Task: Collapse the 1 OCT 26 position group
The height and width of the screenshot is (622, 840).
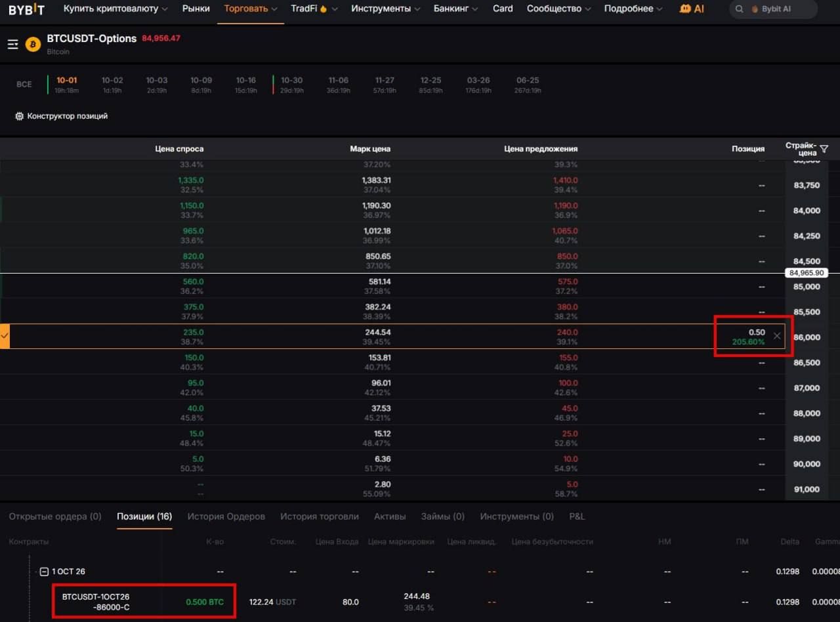Action: [x=44, y=571]
